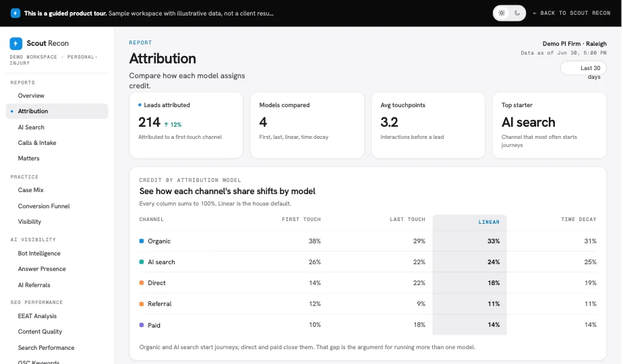Click the Paid row label
Screen dimensions: 623x364
[154, 326]
